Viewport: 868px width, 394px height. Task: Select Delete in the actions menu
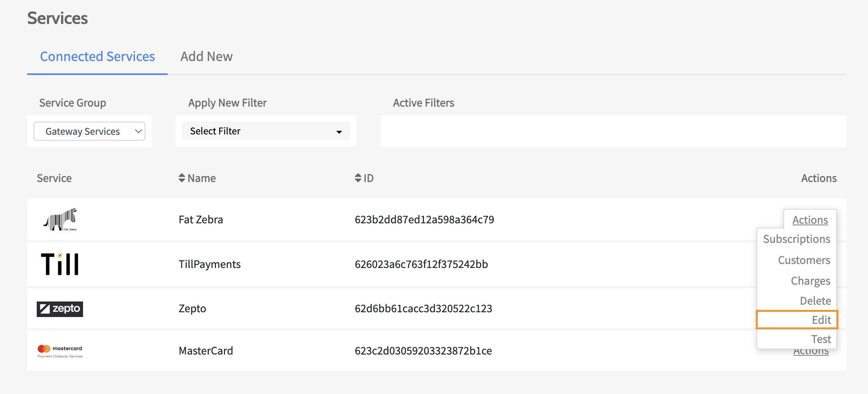click(815, 301)
